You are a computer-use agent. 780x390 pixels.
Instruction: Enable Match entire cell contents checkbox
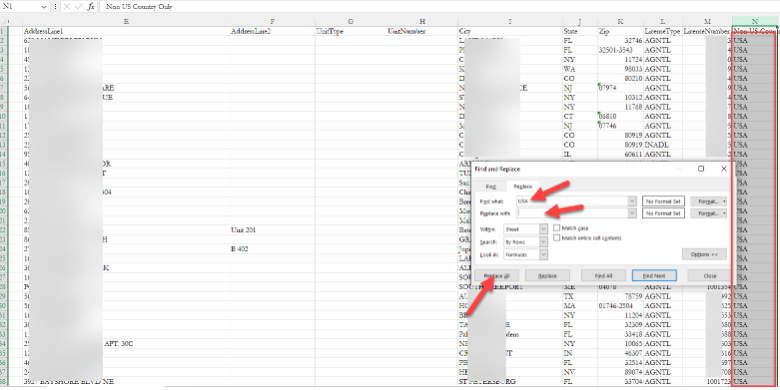pos(557,238)
